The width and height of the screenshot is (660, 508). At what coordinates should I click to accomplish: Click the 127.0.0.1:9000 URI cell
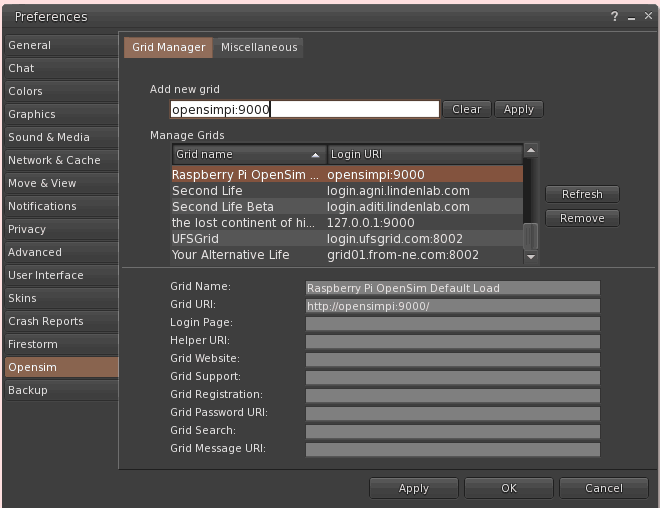[371, 223]
